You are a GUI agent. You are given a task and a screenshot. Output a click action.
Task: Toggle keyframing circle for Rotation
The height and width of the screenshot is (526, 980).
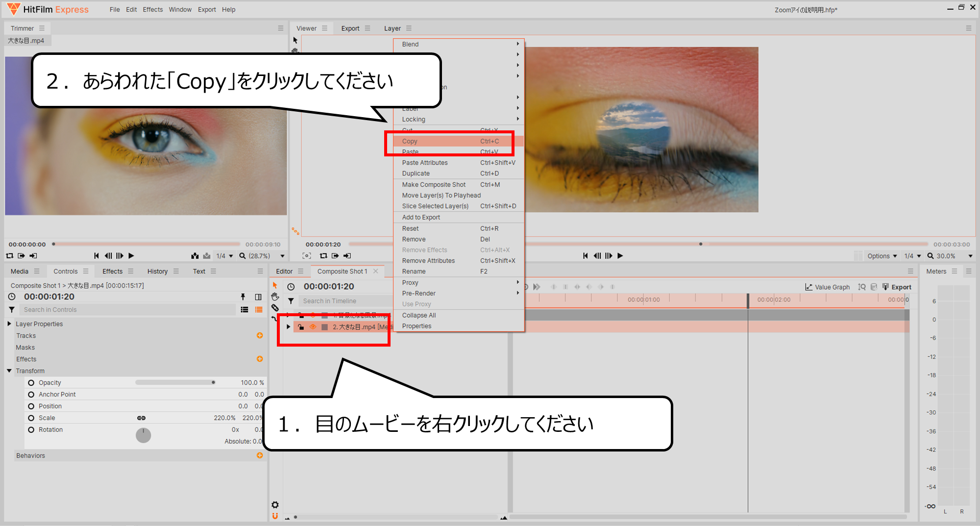(x=31, y=430)
